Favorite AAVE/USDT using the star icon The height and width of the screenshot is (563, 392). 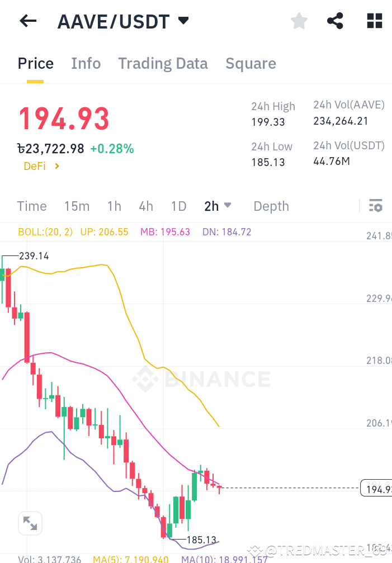tap(299, 21)
